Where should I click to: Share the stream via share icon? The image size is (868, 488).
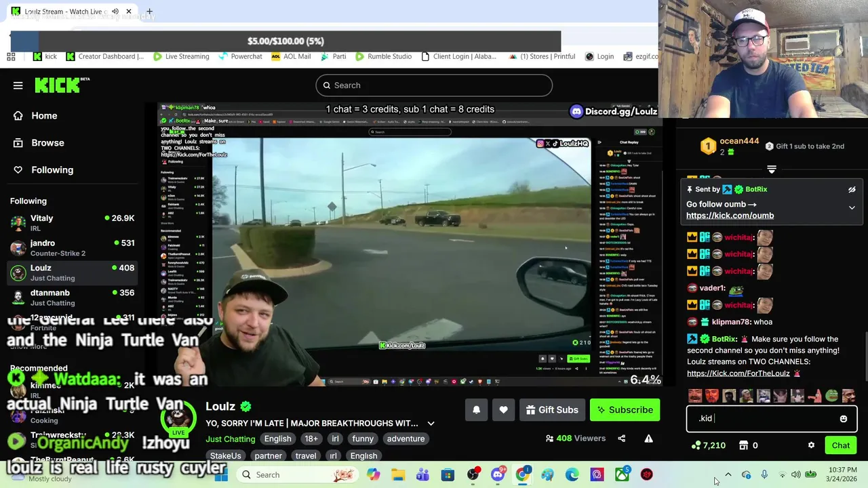pos(621,439)
